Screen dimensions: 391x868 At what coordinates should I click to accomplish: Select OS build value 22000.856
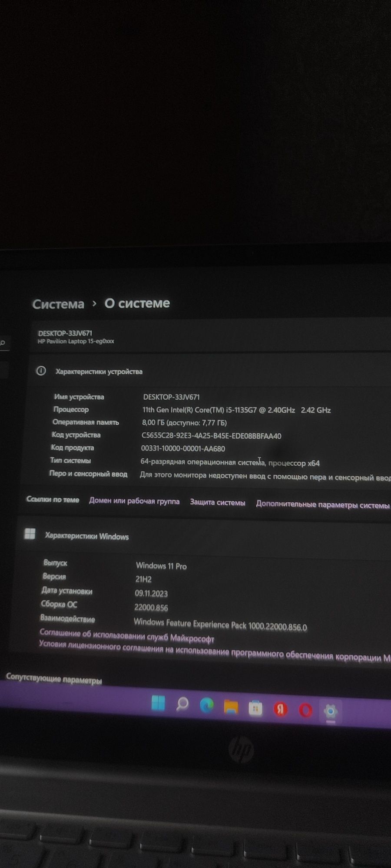151,608
